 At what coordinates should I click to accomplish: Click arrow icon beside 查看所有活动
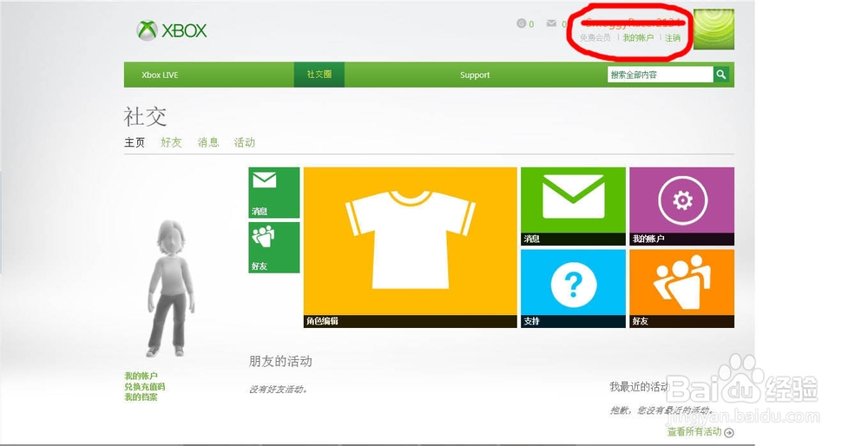coord(729,433)
